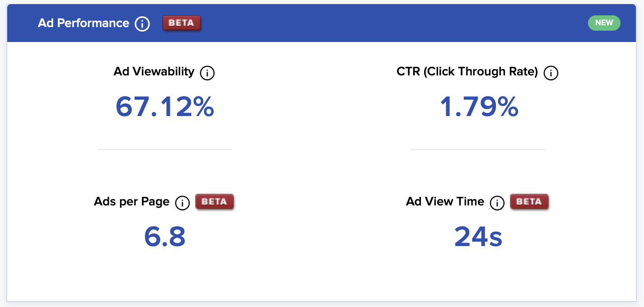Click the green NEW badge
Viewport: 644px width, 307px height.
[604, 23]
